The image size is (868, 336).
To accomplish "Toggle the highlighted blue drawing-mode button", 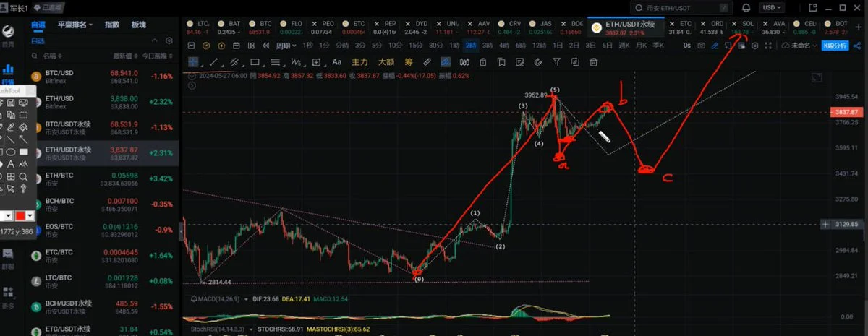I will click(x=446, y=62).
